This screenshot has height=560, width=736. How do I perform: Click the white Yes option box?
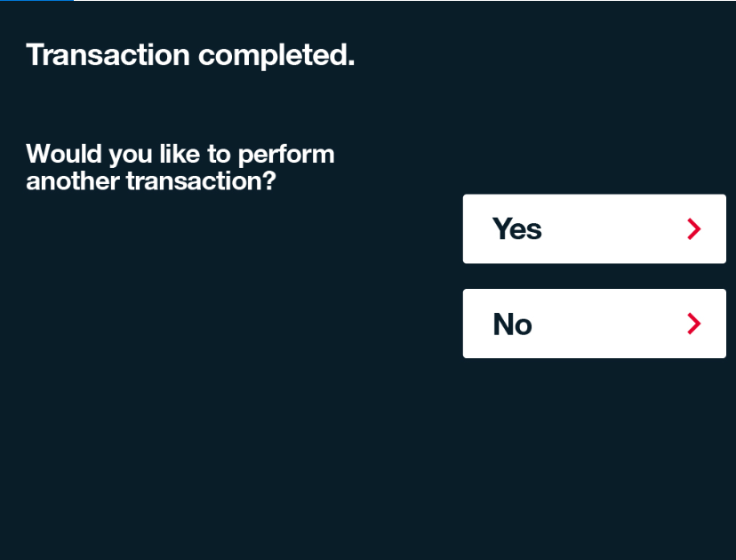click(594, 229)
